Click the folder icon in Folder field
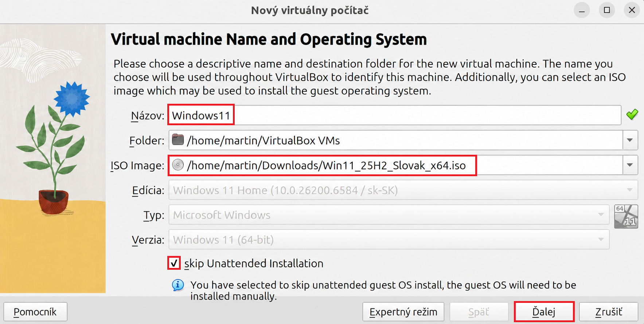The width and height of the screenshot is (644, 324). click(x=178, y=140)
